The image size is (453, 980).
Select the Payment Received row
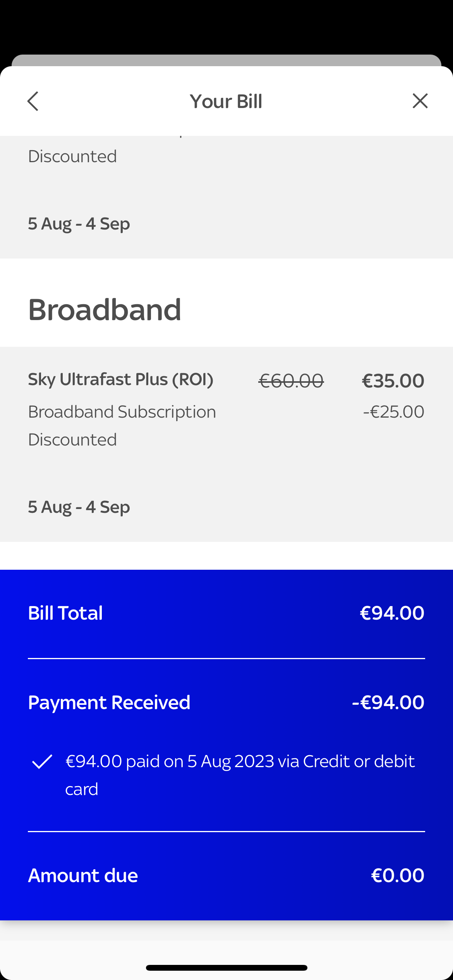point(110,702)
